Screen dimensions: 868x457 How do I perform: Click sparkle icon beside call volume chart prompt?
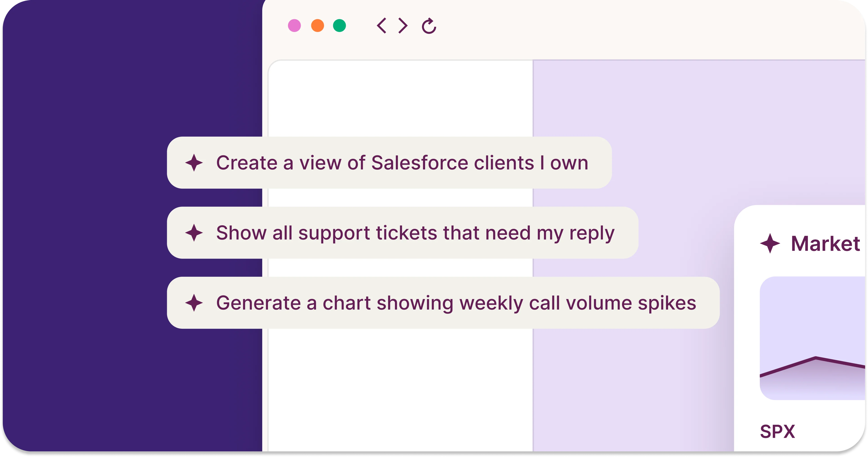point(194,303)
